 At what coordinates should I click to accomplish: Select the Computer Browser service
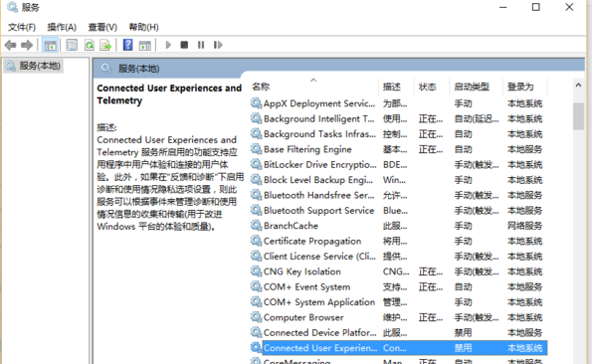399,317
